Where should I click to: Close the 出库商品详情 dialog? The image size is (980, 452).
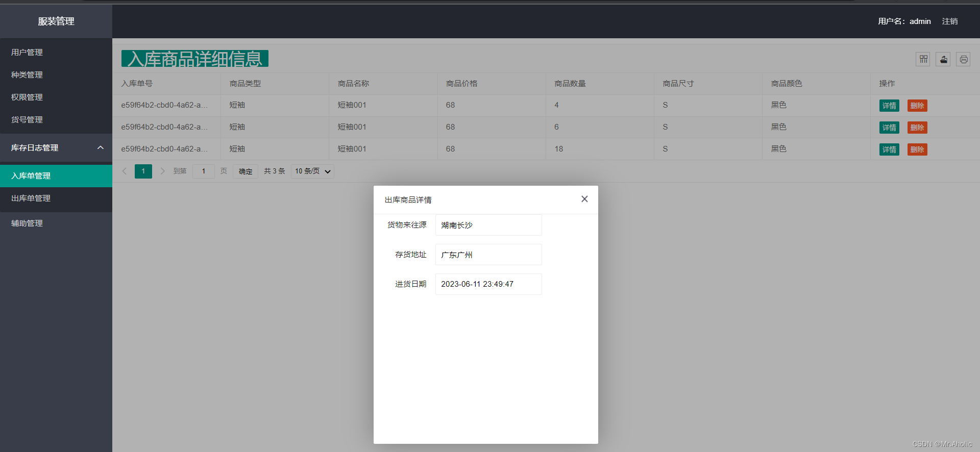584,199
